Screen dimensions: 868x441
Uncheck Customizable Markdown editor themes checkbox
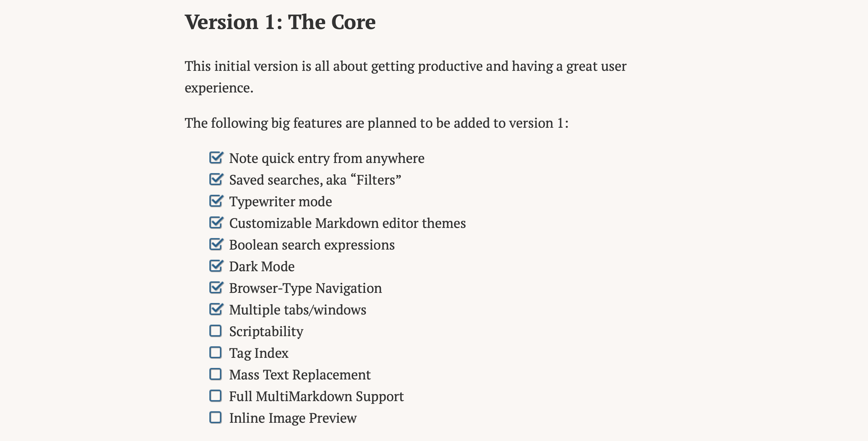[216, 223]
